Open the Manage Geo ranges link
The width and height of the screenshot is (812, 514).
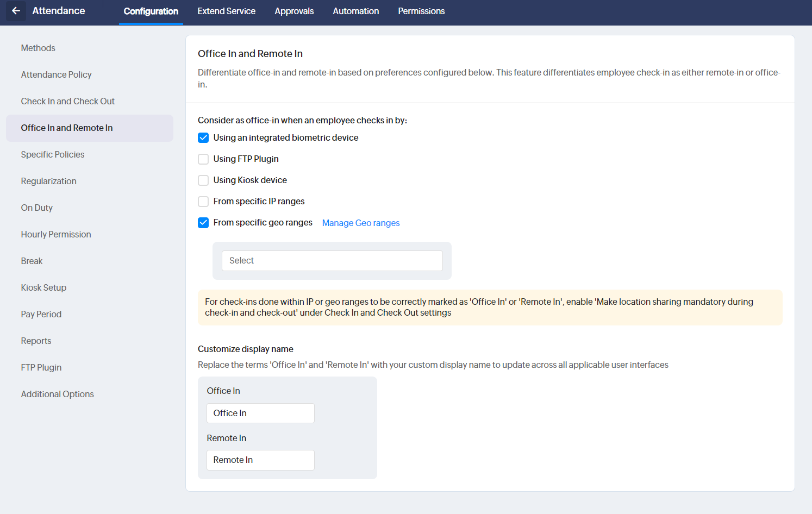click(361, 223)
